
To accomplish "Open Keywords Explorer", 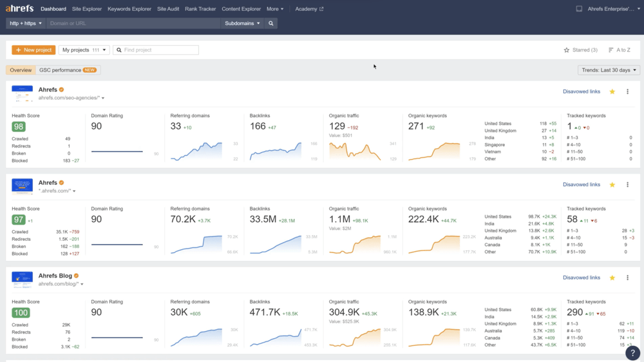I will [129, 8].
